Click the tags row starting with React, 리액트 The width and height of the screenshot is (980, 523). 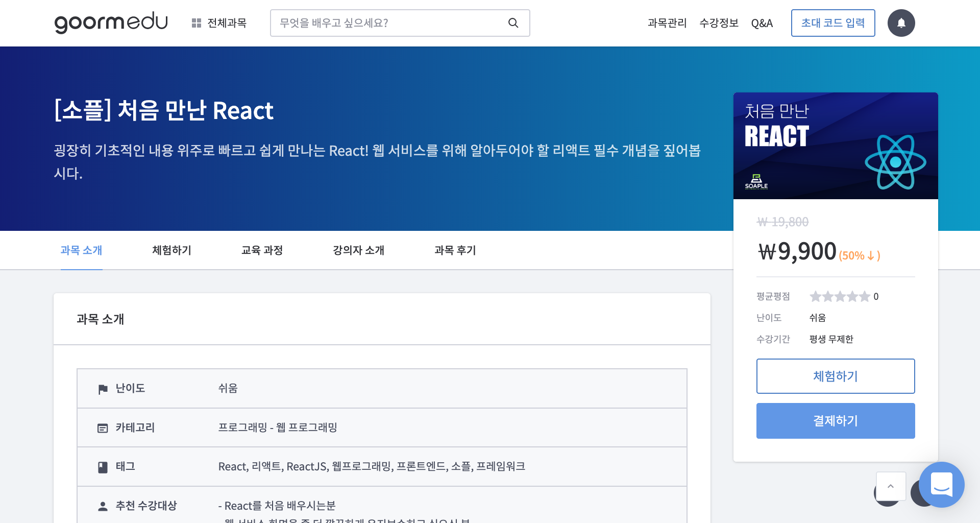pyautogui.click(x=372, y=466)
